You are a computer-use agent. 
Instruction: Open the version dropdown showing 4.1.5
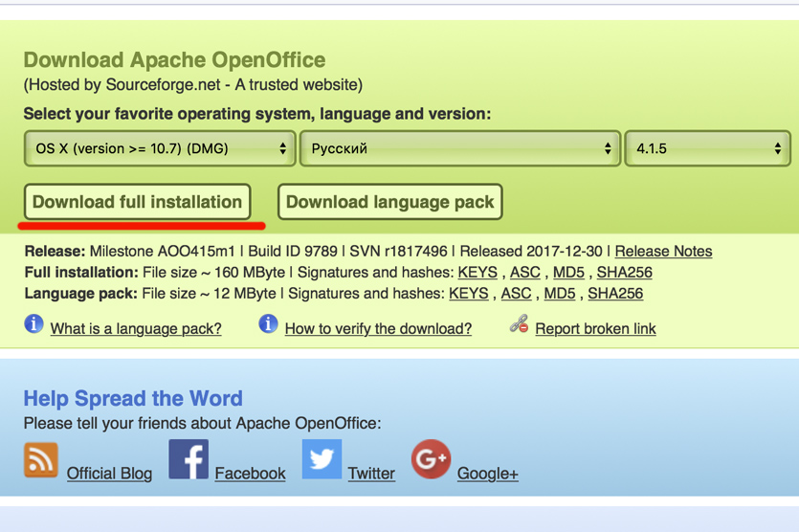(x=708, y=148)
